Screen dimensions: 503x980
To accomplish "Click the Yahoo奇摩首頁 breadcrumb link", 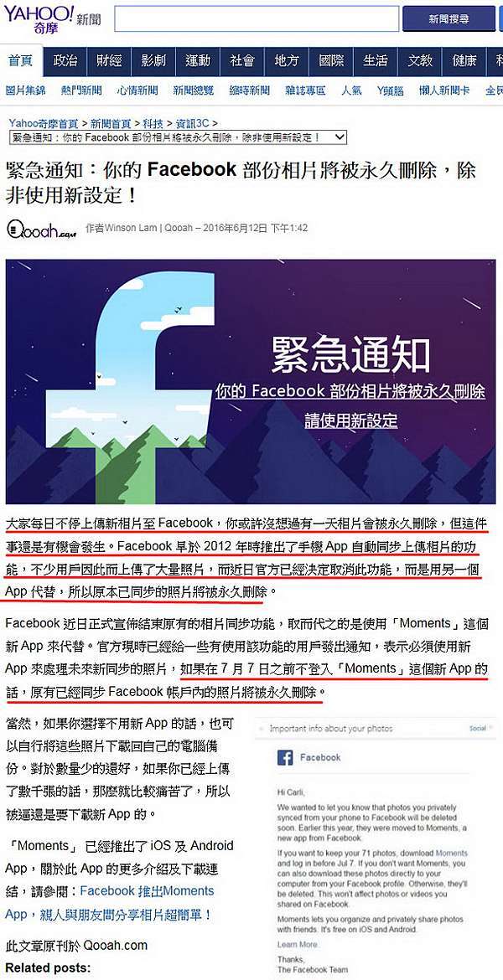I will point(44,124).
